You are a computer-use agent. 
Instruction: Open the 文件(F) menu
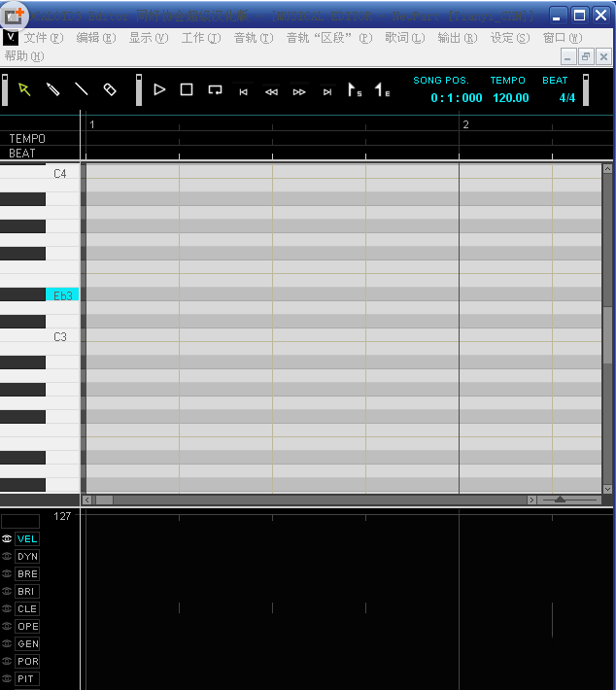[x=43, y=38]
